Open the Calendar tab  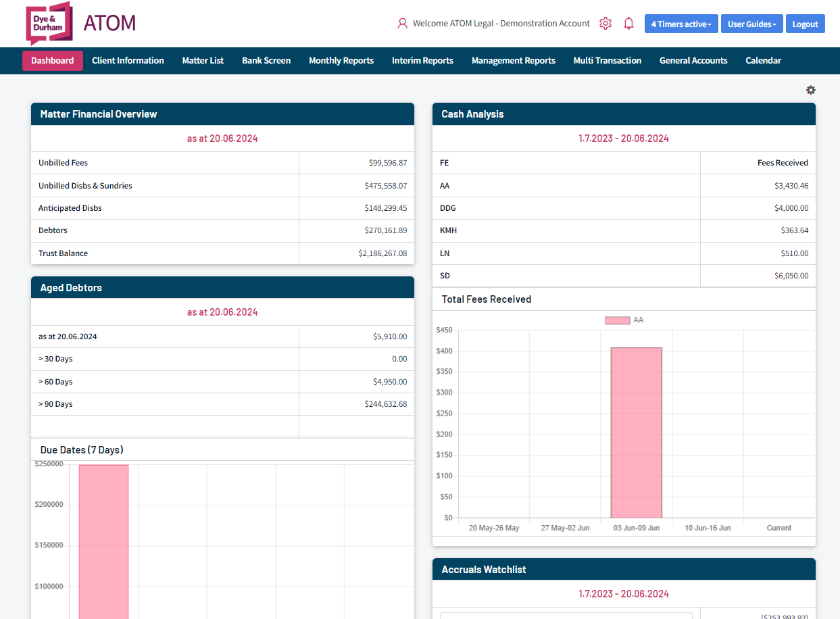tap(763, 60)
